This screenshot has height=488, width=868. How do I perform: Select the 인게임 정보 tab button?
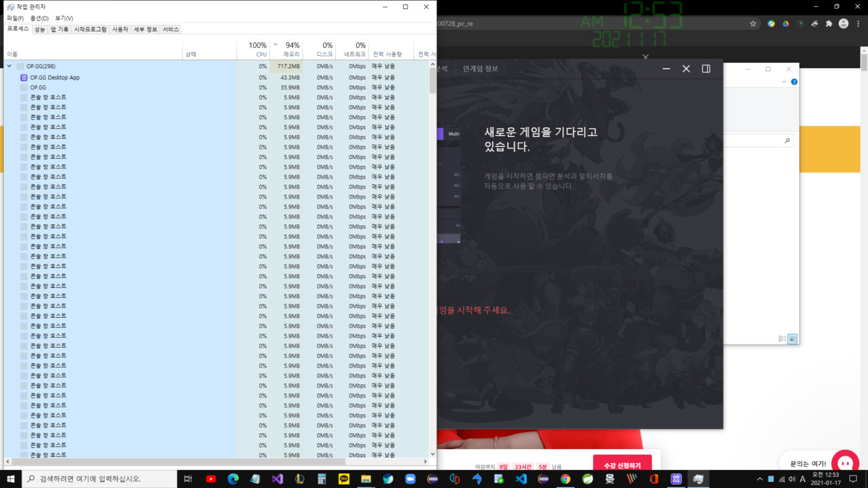coord(480,69)
